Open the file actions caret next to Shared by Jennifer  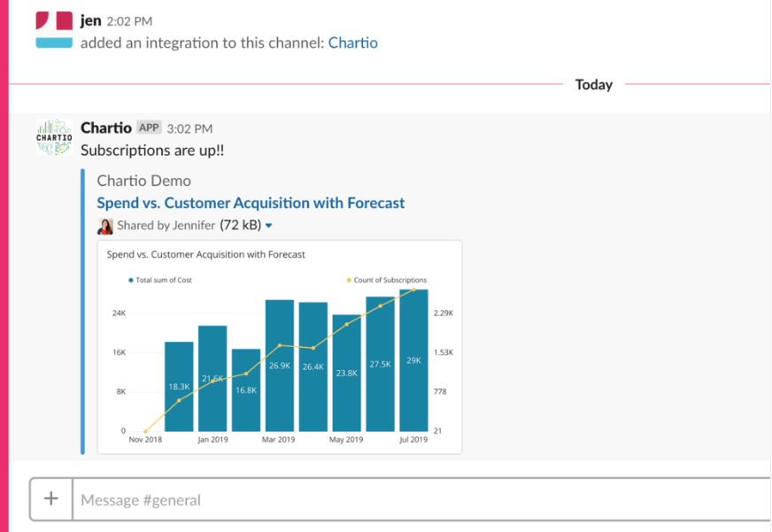[269, 226]
